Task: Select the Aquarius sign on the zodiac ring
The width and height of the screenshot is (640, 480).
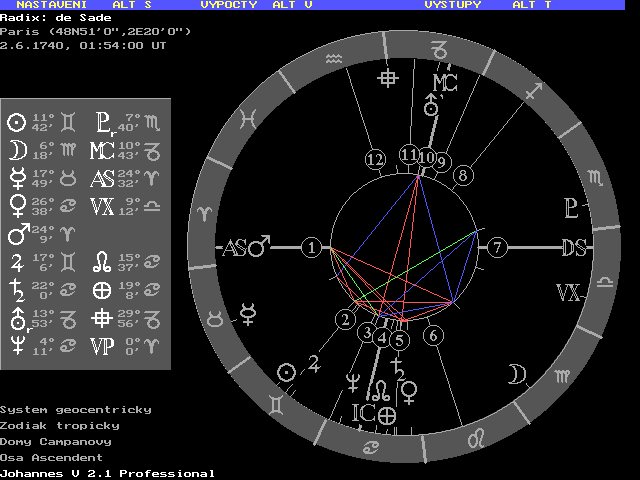Action: click(333, 61)
